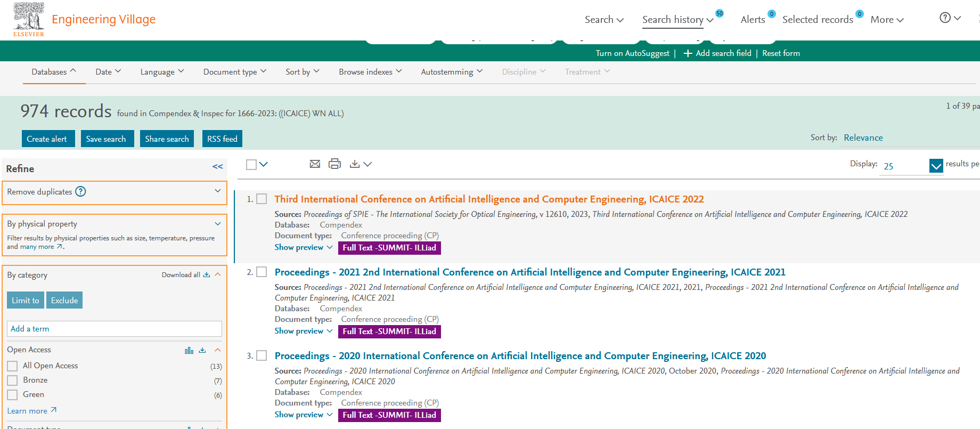Open the physical property external link icon

60,247
